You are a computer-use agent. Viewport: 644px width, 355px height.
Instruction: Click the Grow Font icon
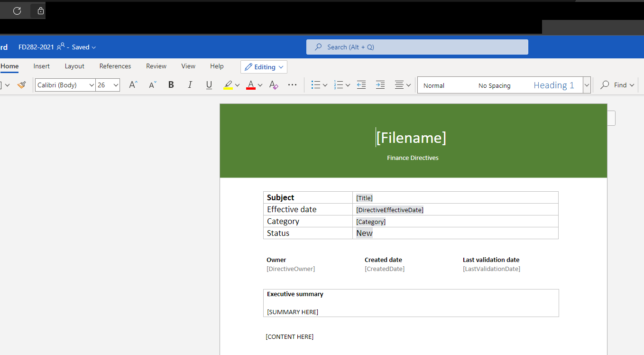click(133, 85)
